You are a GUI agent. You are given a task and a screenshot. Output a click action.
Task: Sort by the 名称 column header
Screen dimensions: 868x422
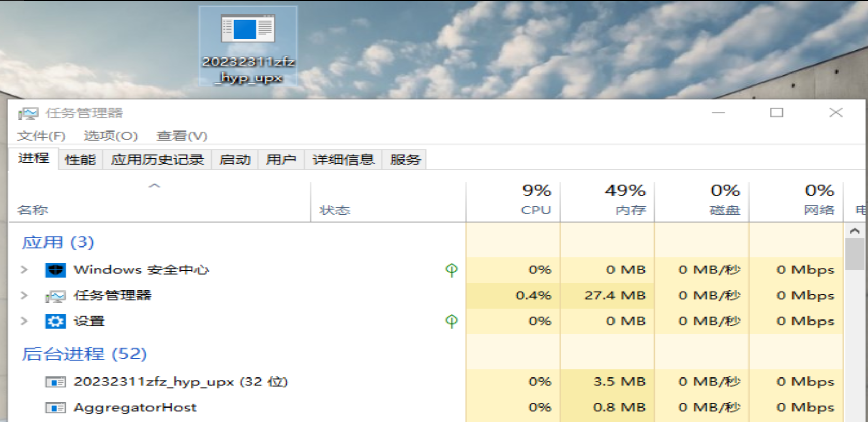(160, 202)
